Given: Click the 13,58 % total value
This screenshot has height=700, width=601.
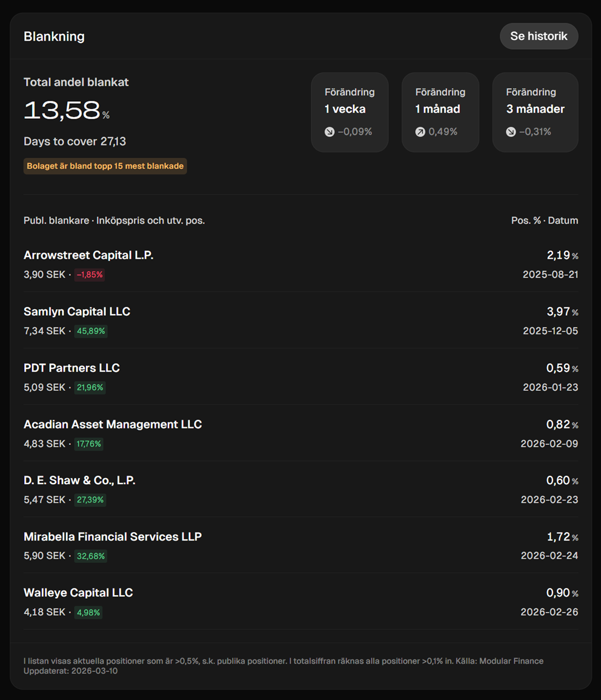Looking at the screenshot, I should (67, 110).
